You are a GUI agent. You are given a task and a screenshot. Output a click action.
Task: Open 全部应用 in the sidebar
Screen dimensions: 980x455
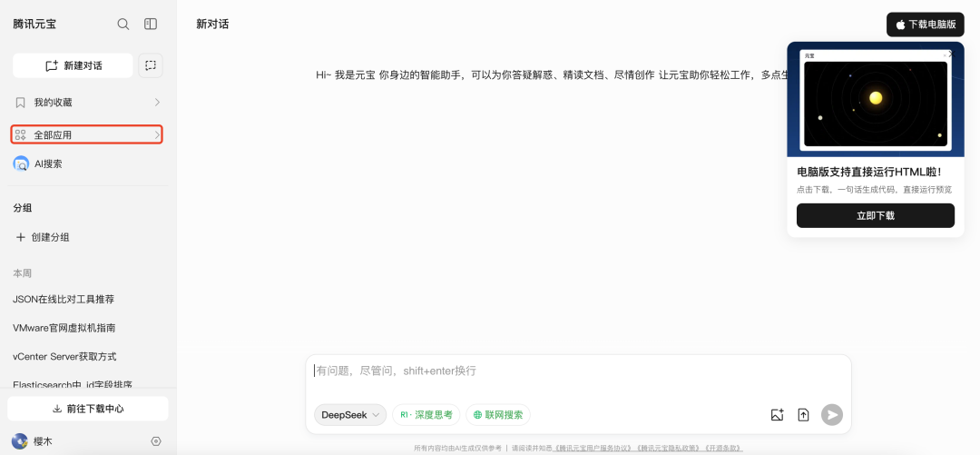[x=87, y=134]
